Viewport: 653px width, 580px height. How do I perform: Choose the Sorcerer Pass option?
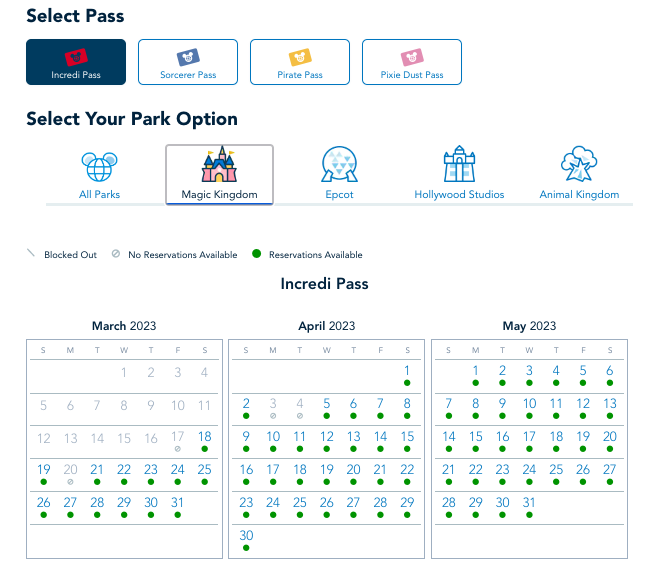click(188, 63)
